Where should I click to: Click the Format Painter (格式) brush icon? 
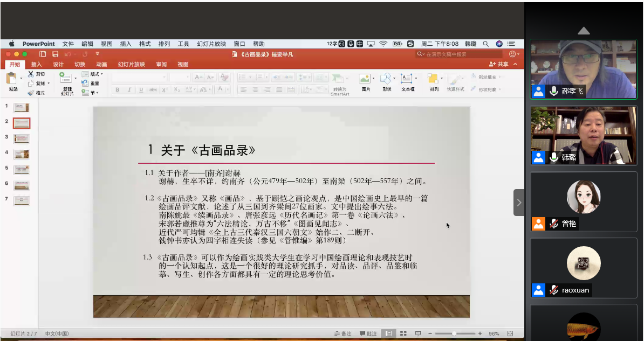pos(31,93)
